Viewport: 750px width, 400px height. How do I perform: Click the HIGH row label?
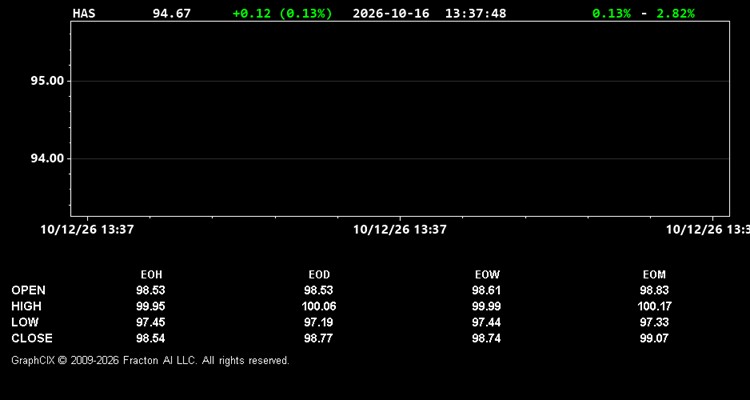pyautogui.click(x=26, y=306)
